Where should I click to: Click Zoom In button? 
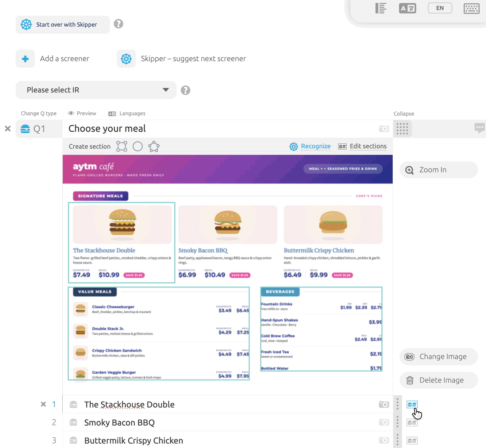(438, 170)
